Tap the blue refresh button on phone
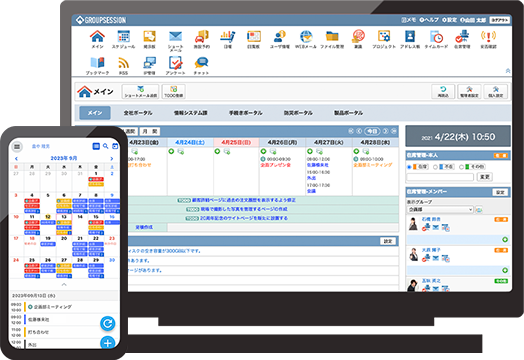Screen dimensions: 524x360 108,323
